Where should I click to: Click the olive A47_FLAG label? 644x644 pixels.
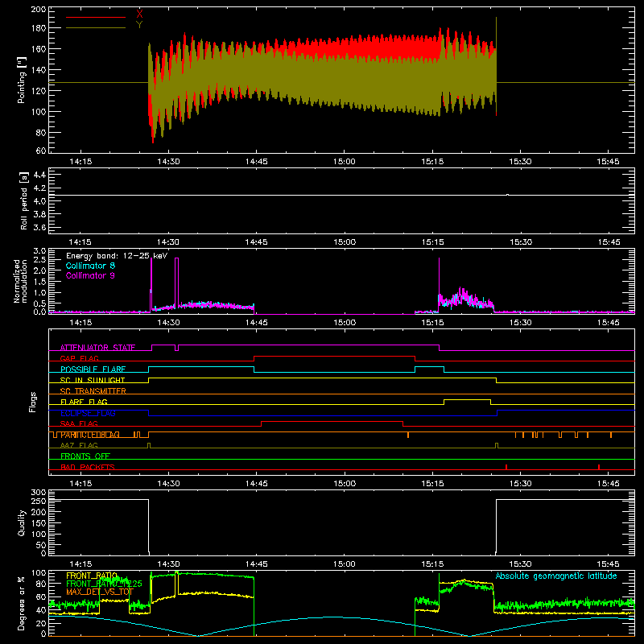tap(79, 445)
